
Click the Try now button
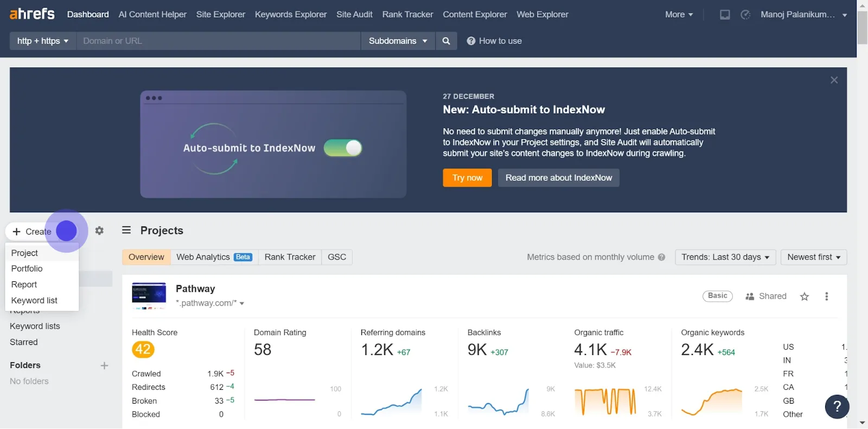click(467, 178)
